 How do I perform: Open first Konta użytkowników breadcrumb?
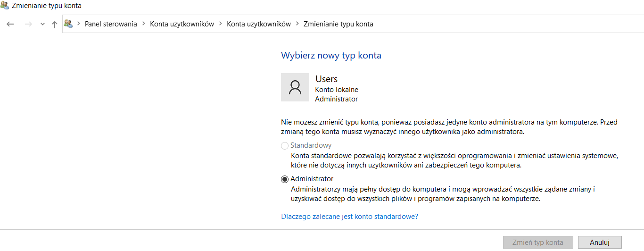(182, 24)
